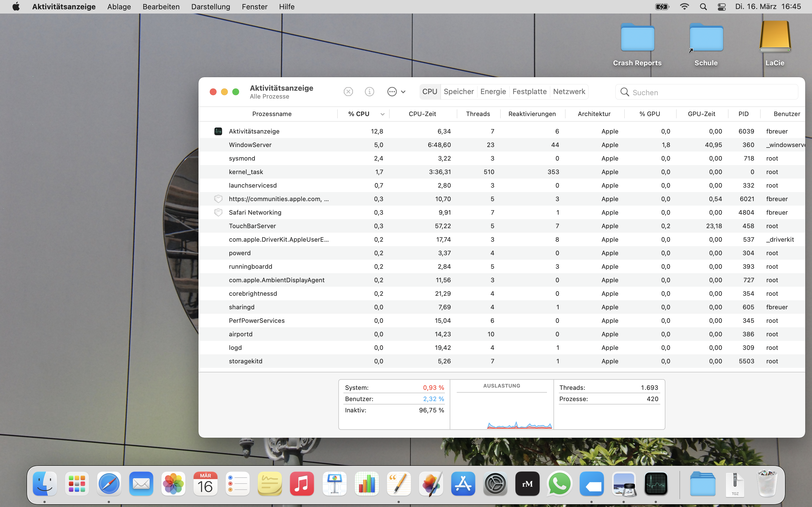
Task: Sort by the Threads column header
Action: tap(478, 114)
